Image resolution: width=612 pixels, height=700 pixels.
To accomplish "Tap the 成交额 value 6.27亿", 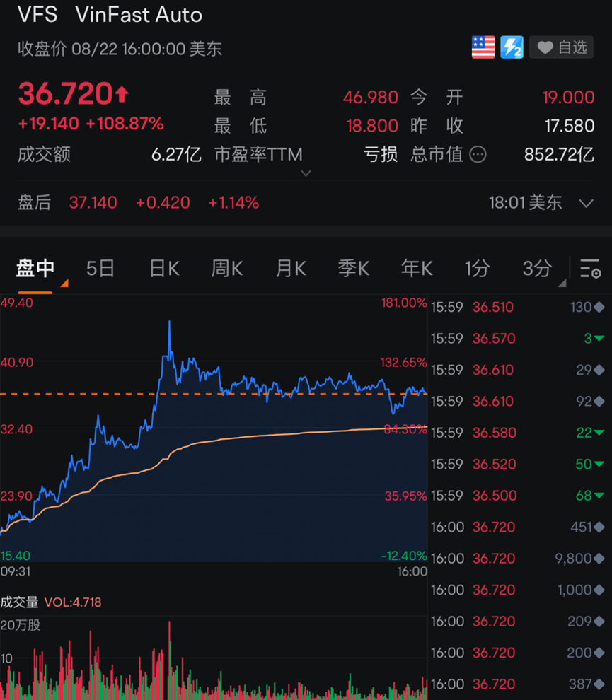I will pyautogui.click(x=176, y=155).
